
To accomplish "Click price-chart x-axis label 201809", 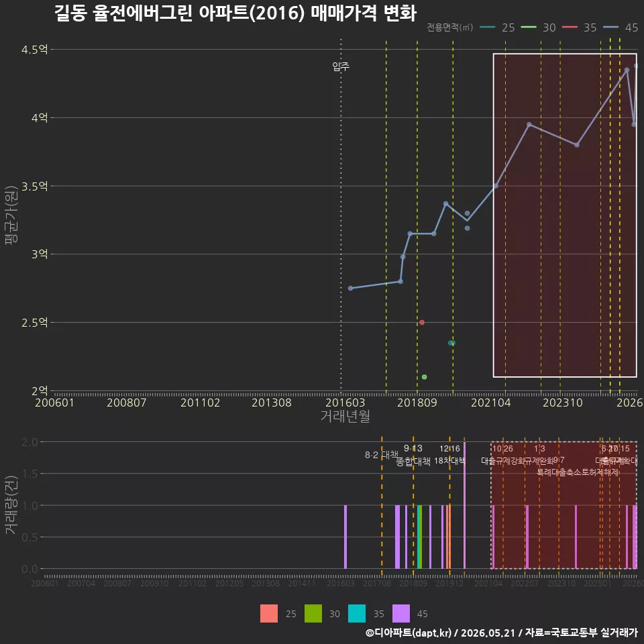I will coord(417,402).
